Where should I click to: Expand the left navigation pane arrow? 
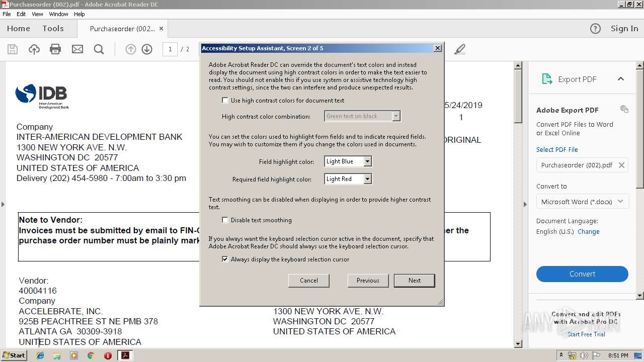3,204
